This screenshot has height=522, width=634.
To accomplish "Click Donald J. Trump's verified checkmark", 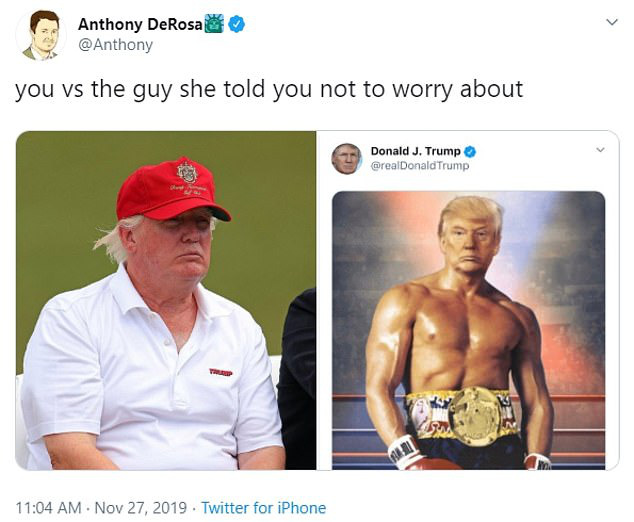I will (x=470, y=152).
